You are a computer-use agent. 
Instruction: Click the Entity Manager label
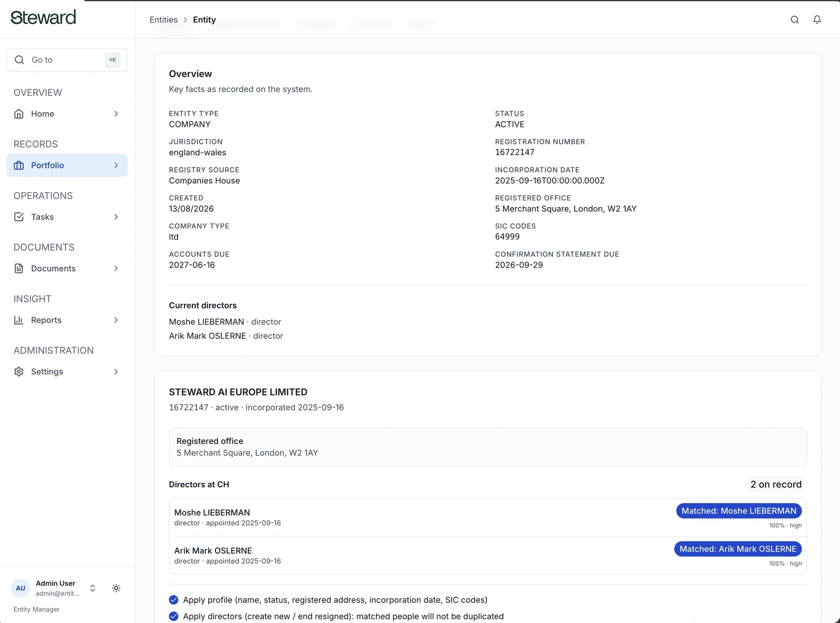[36, 609]
